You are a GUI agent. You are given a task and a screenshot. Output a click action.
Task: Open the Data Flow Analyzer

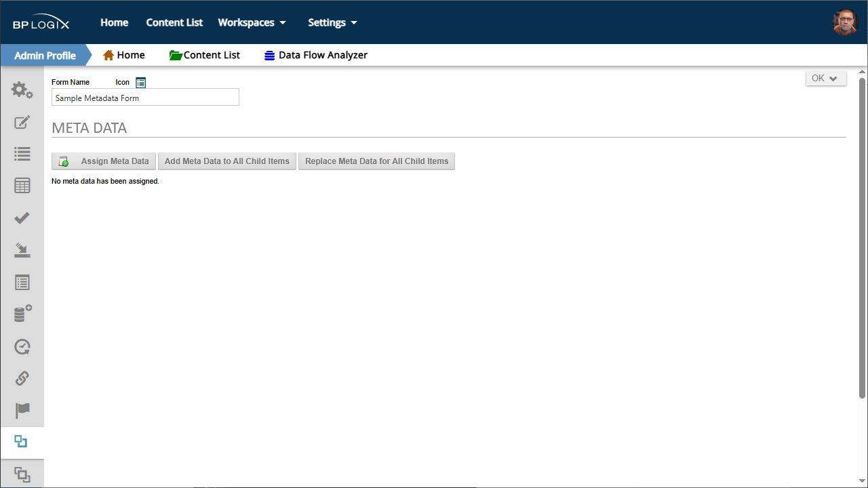[315, 55]
